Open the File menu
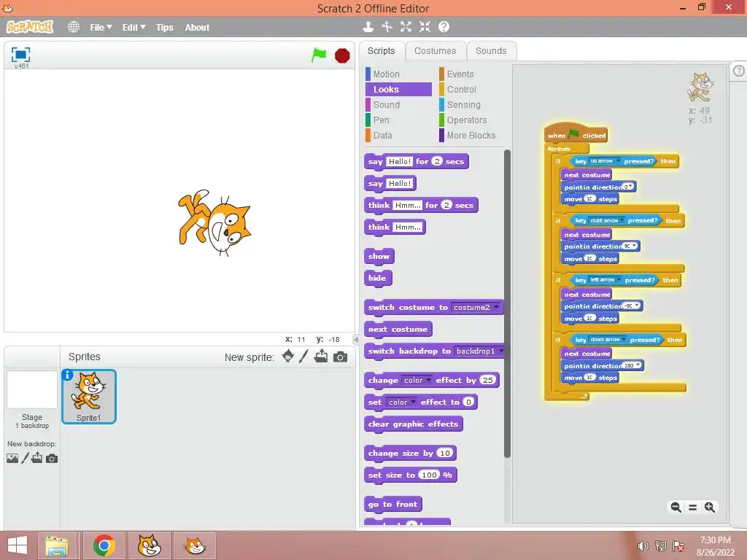The image size is (747, 560). click(101, 28)
